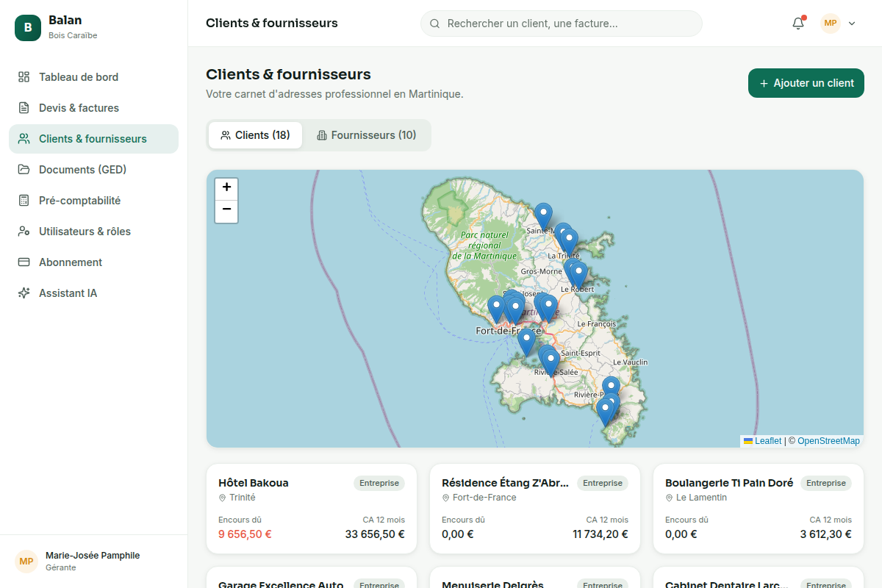Click the MP avatar in the top bar
The height and width of the screenshot is (588, 882).
(x=831, y=24)
